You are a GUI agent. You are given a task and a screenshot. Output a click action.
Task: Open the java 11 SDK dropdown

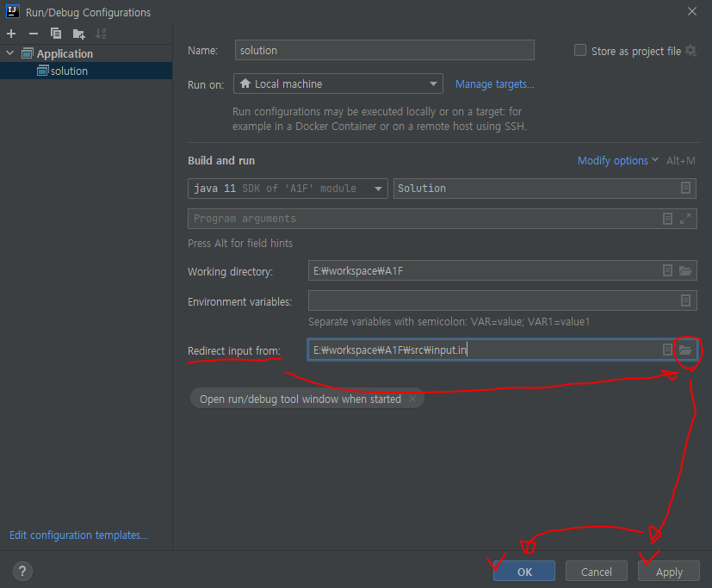(288, 188)
